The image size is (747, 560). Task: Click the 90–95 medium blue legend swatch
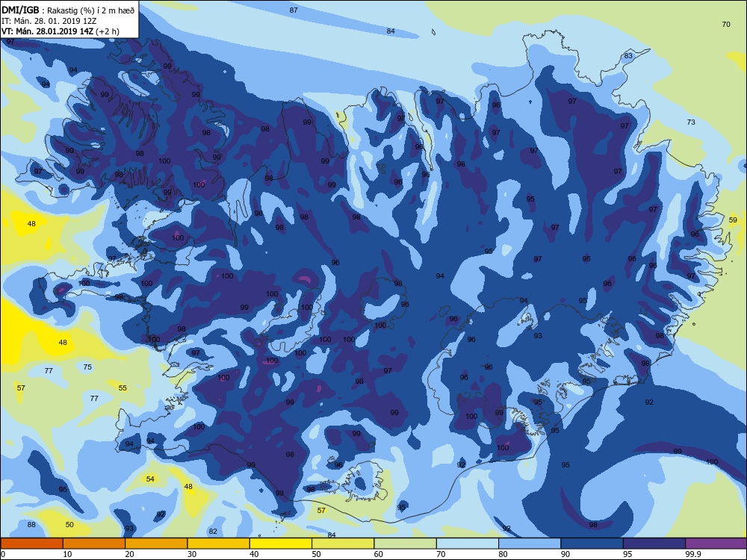click(x=592, y=544)
